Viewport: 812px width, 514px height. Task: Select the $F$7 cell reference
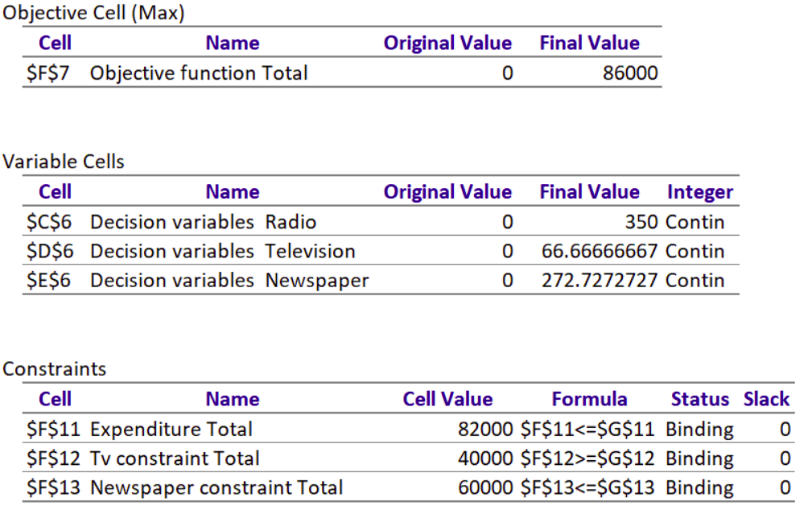pos(48,73)
